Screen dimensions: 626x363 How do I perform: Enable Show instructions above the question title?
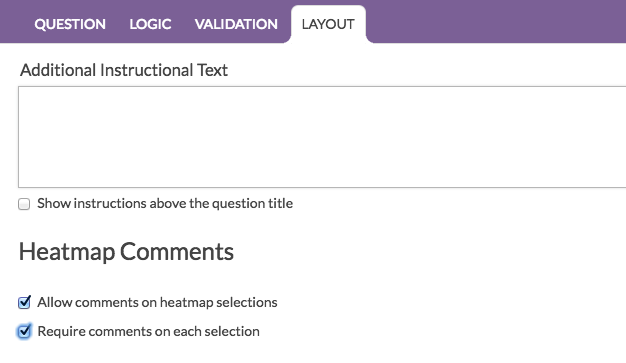pos(24,204)
